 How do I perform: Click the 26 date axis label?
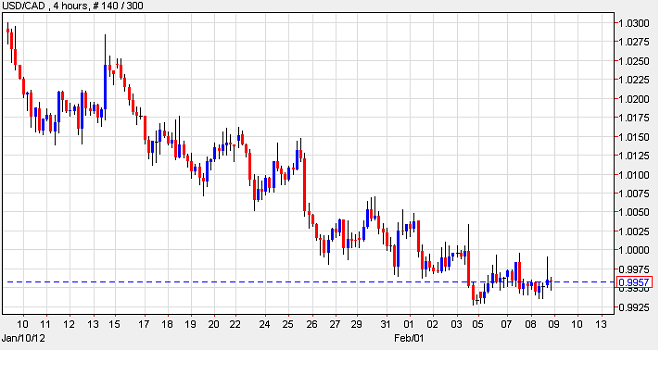click(312, 325)
